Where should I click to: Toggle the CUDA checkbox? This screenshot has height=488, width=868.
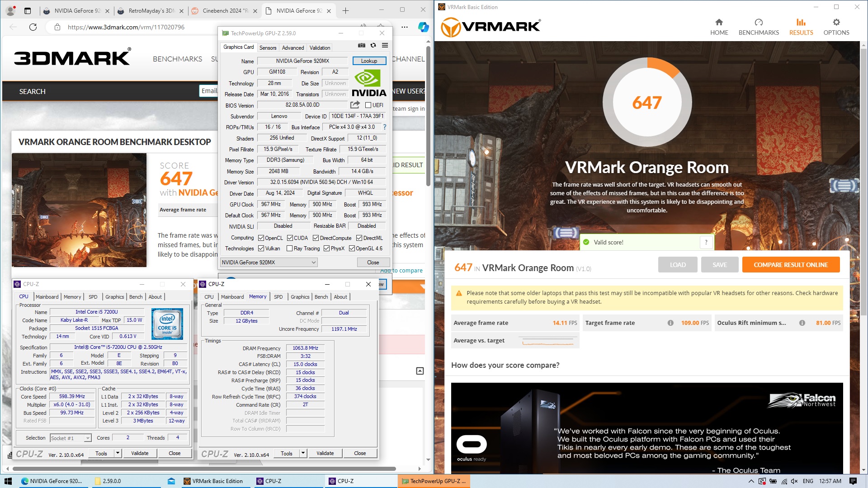tap(290, 238)
